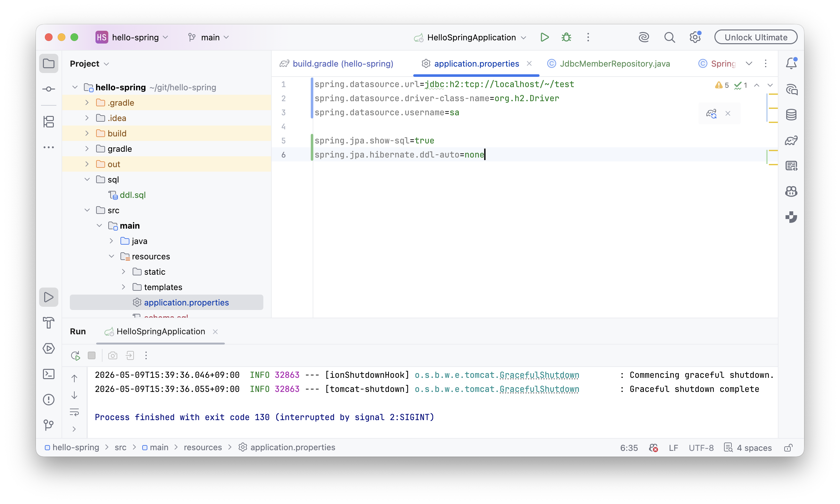Open the Gradle elephant tool window

791,140
